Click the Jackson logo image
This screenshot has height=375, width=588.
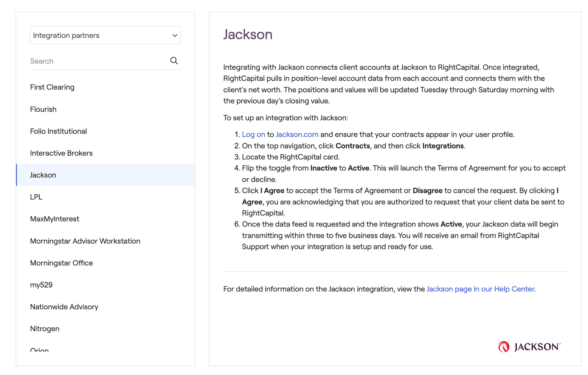click(x=529, y=347)
